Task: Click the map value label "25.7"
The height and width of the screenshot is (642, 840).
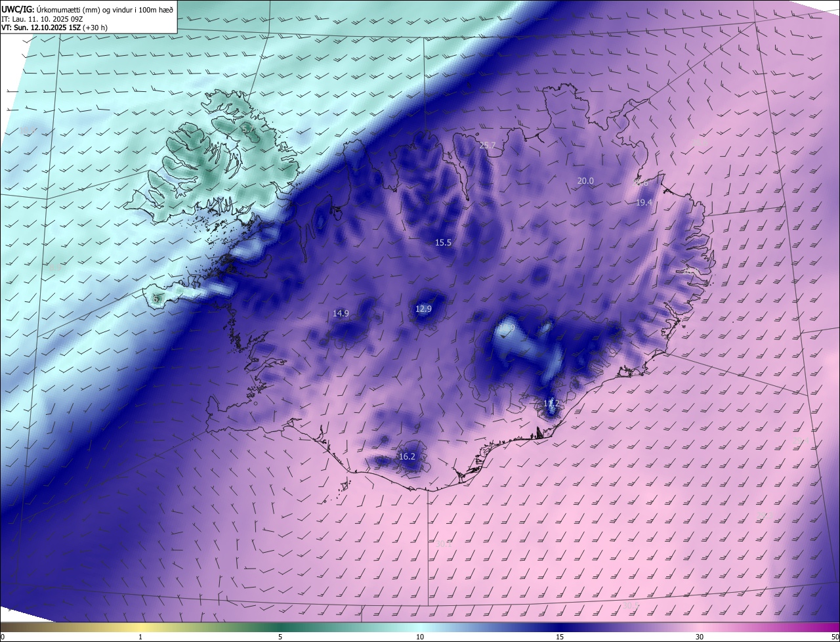Action: 488,145
